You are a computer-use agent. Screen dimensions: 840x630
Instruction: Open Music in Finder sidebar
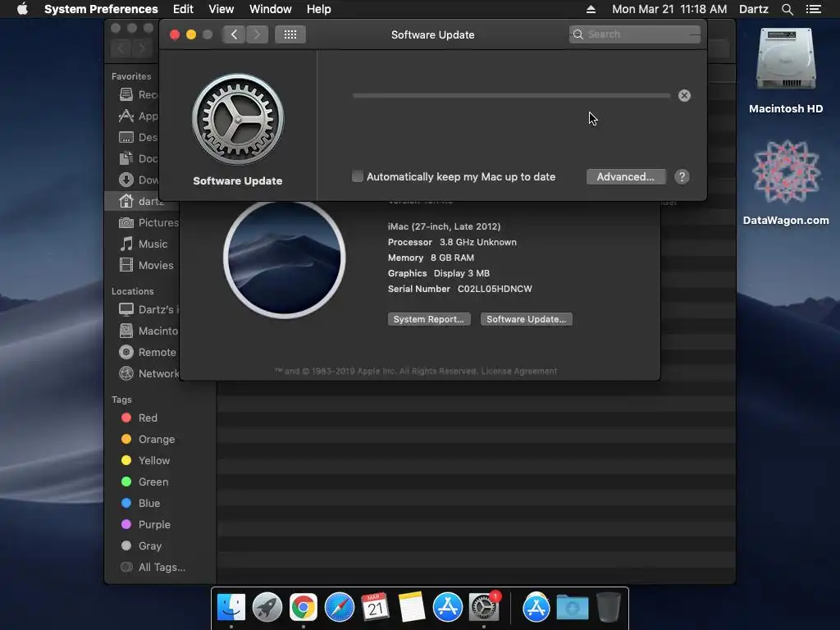[143, 244]
